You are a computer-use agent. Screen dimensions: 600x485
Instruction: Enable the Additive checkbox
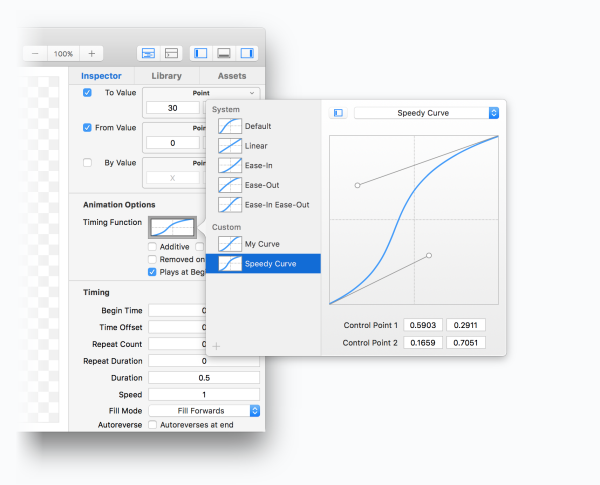point(152,246)
